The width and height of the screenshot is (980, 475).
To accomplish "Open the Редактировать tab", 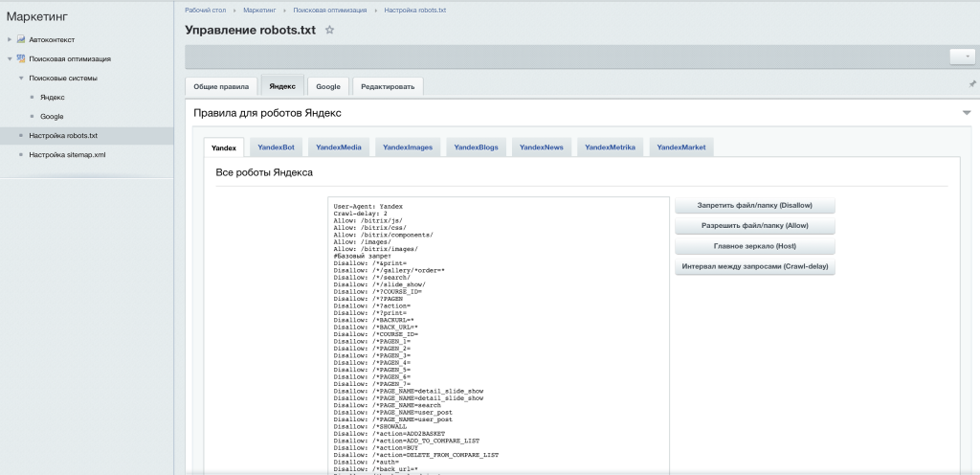I will pyautogui.click(x=388, y=87).
